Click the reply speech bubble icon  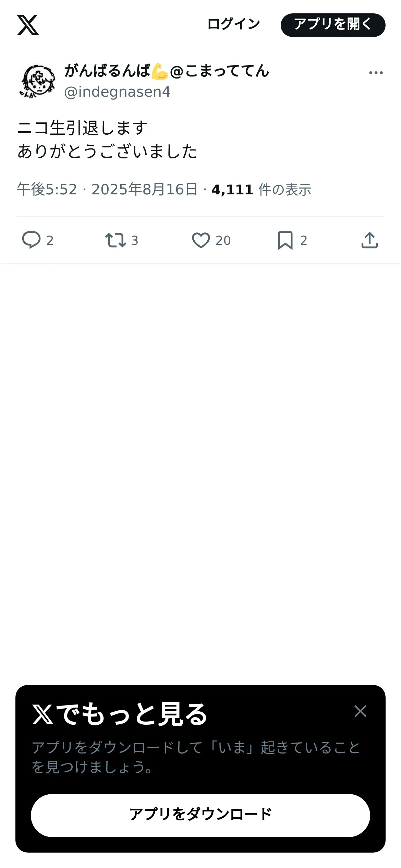(x=31, y=240)
